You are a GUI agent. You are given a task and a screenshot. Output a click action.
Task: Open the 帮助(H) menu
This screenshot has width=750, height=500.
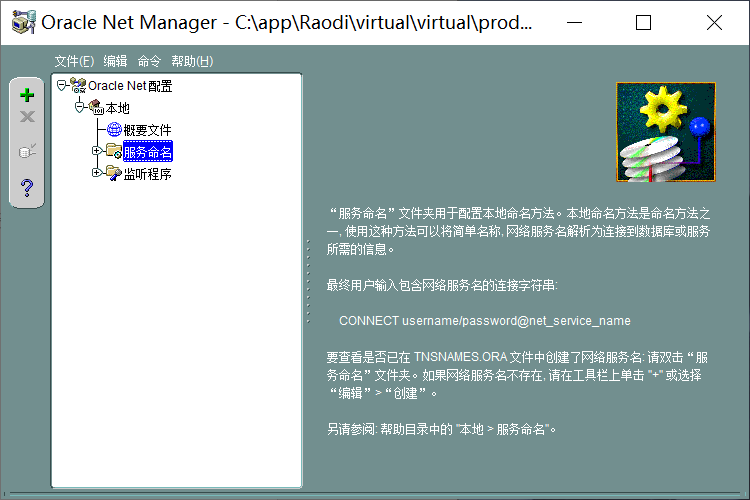192,61
